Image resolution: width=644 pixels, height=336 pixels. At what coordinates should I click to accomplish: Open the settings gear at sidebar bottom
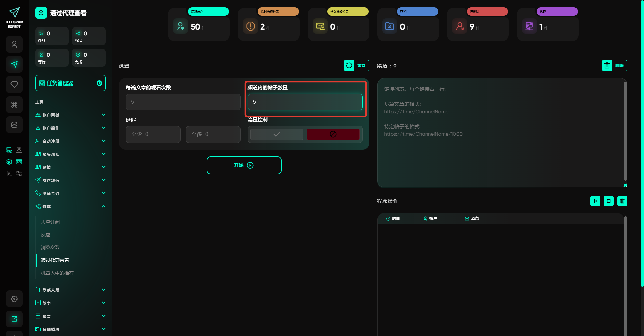(x=14, y=299)
